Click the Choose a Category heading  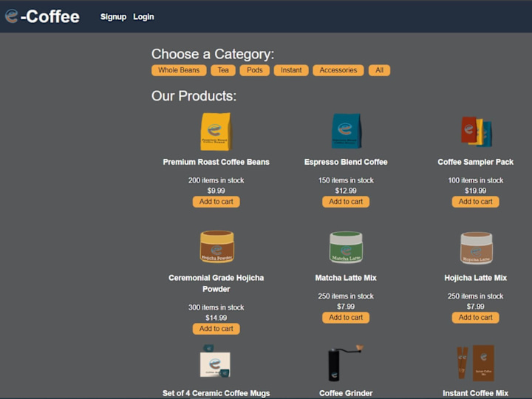point(213,54)
